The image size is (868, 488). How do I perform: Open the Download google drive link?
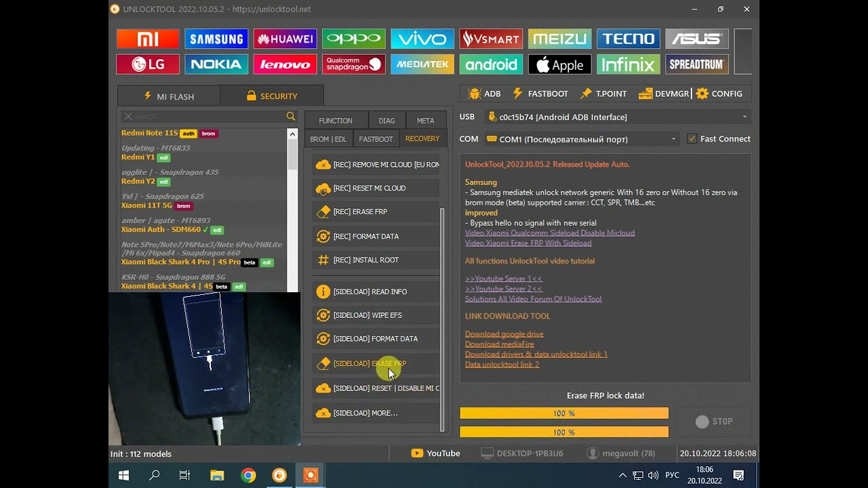click(x=505, y=333)
